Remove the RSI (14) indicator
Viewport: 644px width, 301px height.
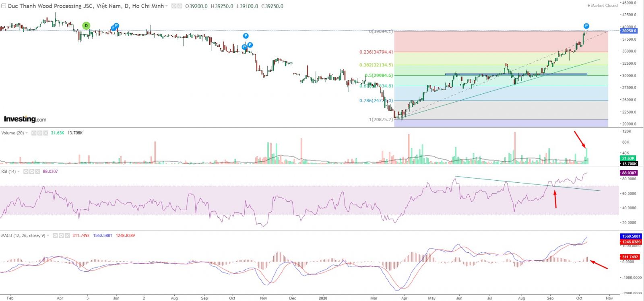(x=37, y=171)
